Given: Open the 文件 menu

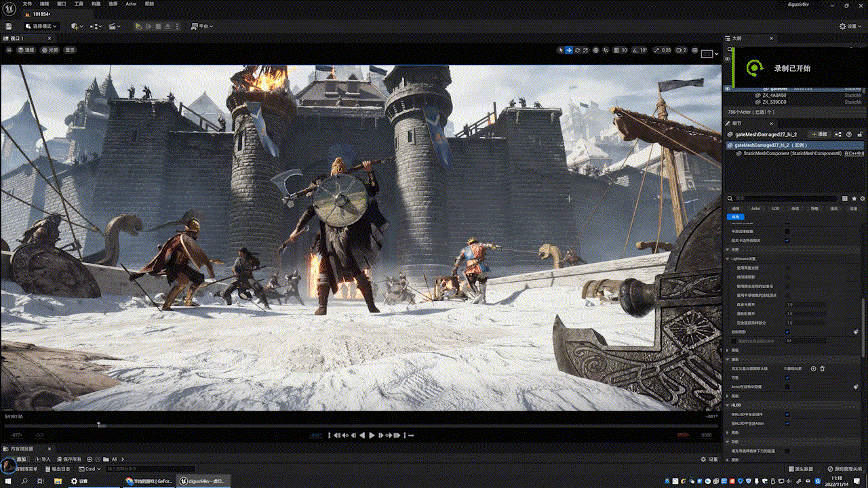Looking at the screenshot, I should 27,3.
